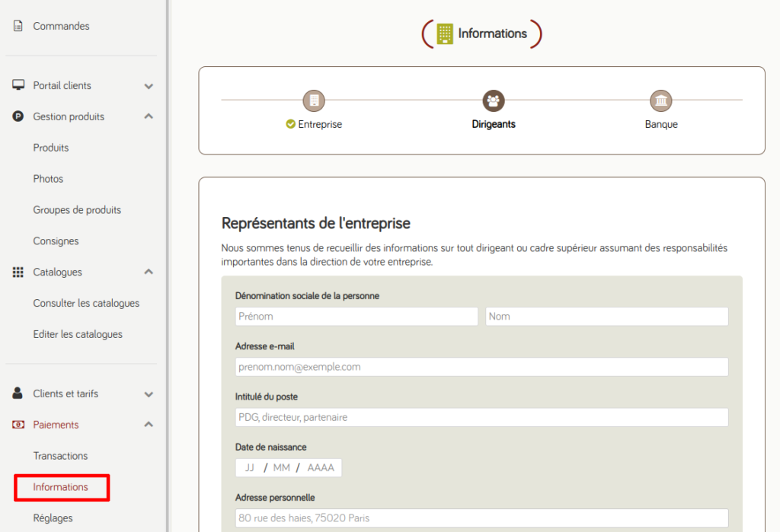Open Editer les catalogues
780x532 pixels.
click(x=78, y=334)
